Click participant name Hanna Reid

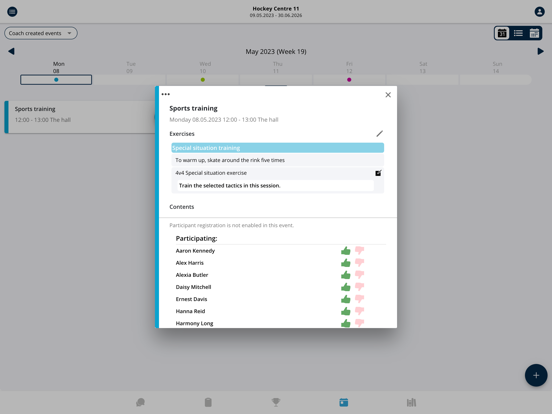190,311
